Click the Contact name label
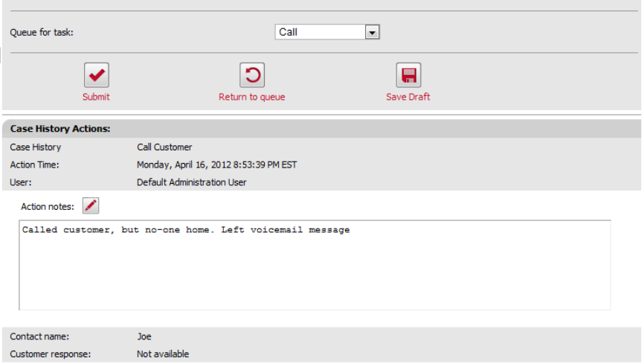644x364 pixels. pyautogui.click(x=39, y=336)
